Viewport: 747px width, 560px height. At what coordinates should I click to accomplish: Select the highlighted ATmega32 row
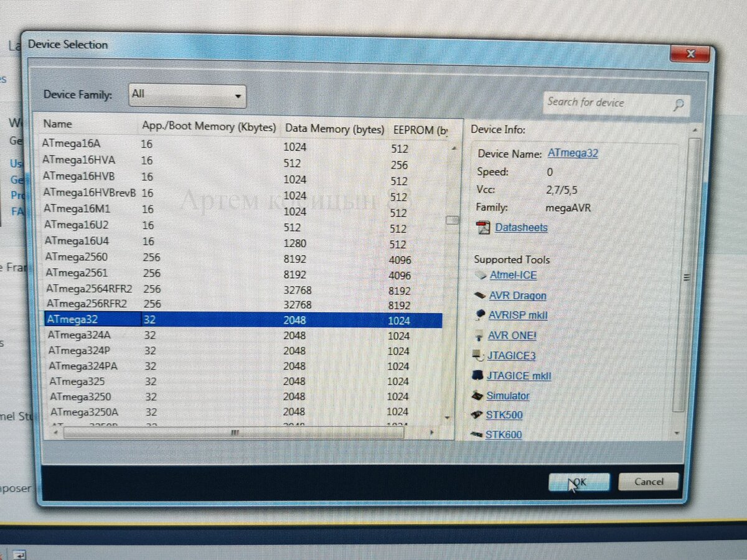(x=243, y=320)
